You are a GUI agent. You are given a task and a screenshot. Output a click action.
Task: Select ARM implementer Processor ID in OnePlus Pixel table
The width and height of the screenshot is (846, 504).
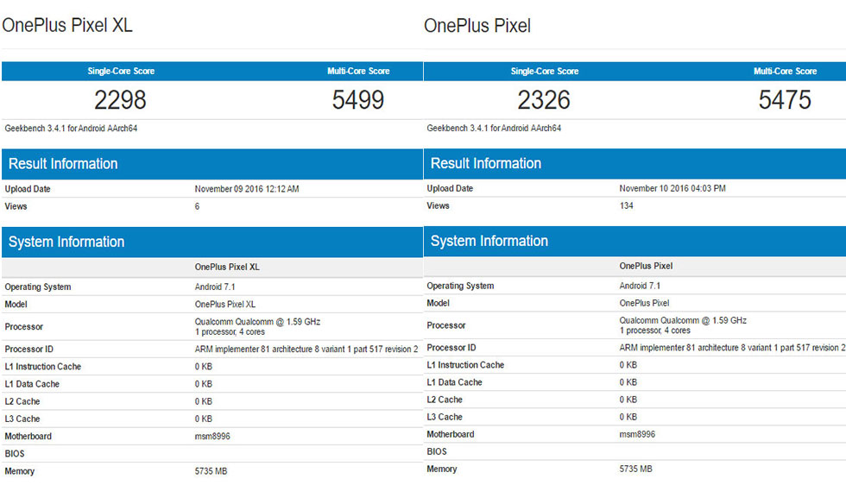coord(732,348)
